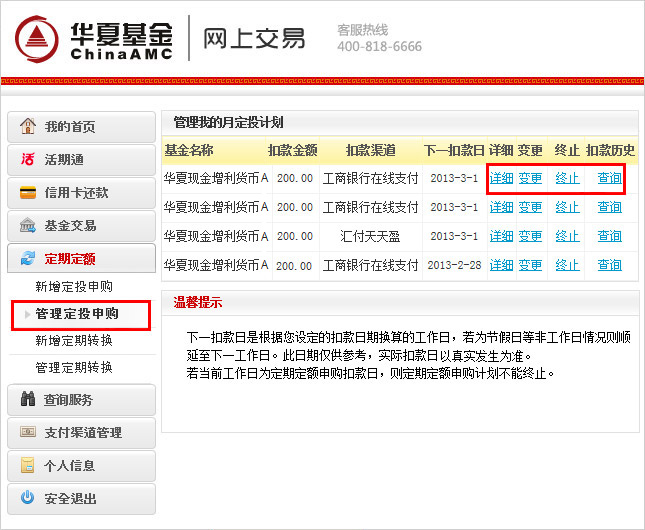
Task: Click the banknote icon beside 支付渠道管理
Action: 28,432
